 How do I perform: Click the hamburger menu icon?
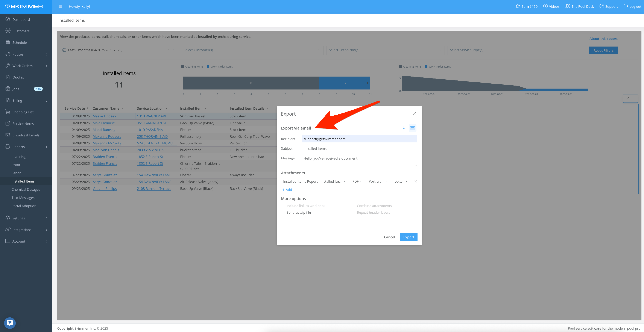(x=61, y=6)
